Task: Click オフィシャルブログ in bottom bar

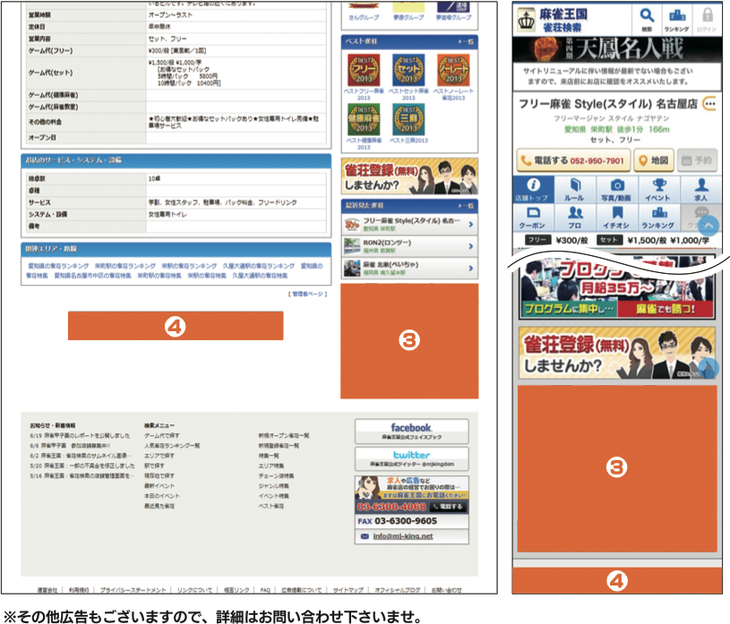Action: pos(397,590)
